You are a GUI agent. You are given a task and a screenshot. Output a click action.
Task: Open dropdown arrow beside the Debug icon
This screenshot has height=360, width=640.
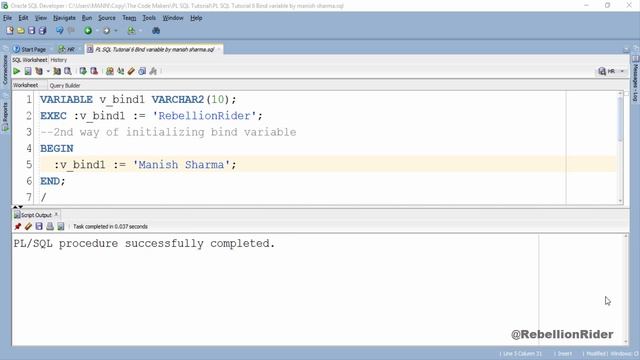[x=116, y=31]
